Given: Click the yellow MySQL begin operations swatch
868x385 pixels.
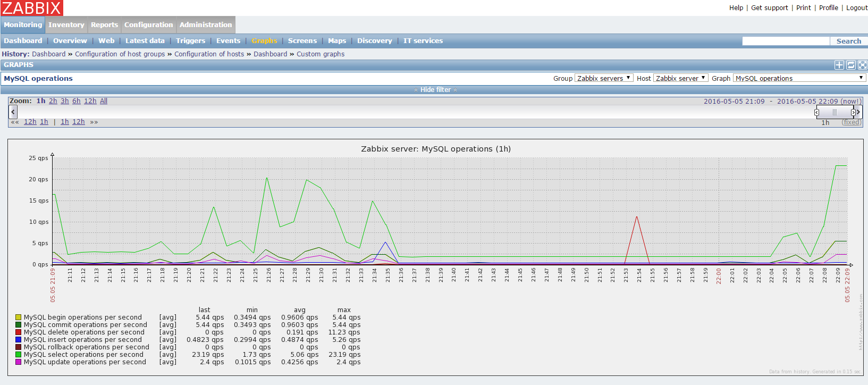Looking at the screenshot, I should pyautogui.click(x=19, y=317).
